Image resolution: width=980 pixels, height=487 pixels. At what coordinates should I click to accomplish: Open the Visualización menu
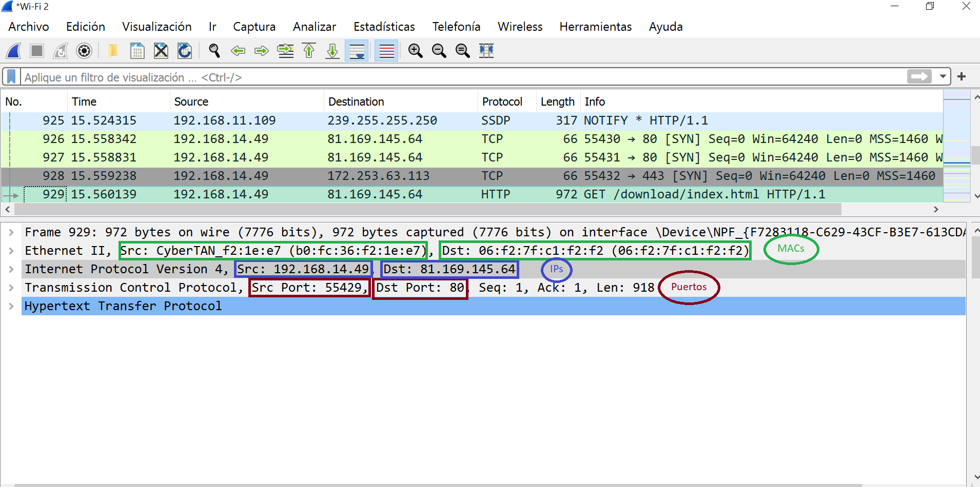(157, 27)
